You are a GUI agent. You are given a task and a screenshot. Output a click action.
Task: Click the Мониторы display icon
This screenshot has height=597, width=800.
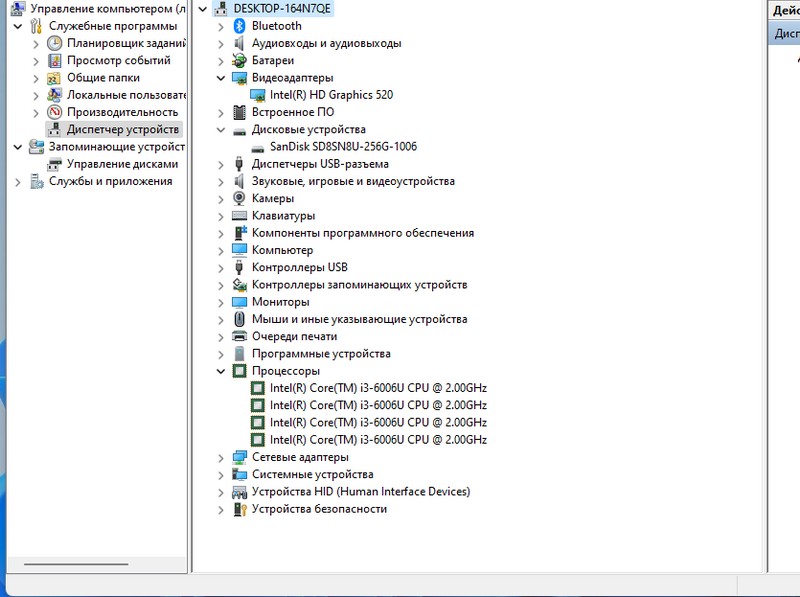click(x=239, y=302)
